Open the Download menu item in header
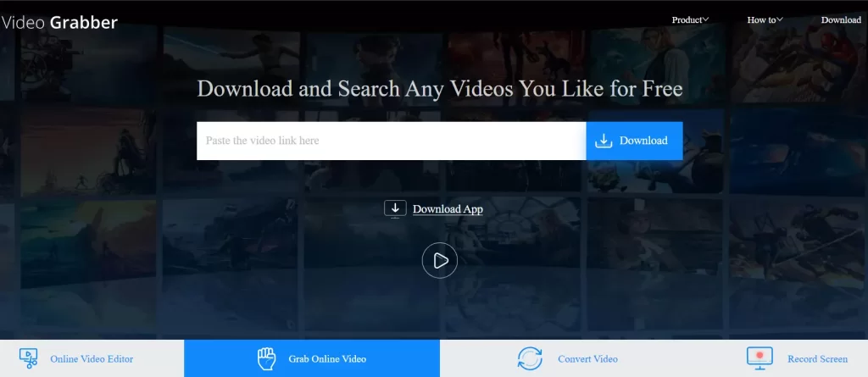Screen dimensions: 868x377 click(841, 20)
